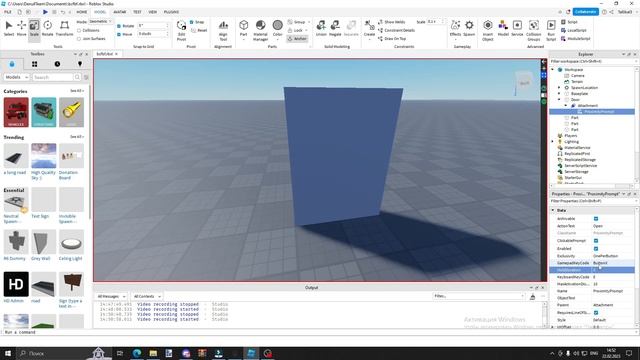This screenshot has height=360, width=640.
Task: Open the Models category dropdown in Toolbox
Action: click(16, 77)
